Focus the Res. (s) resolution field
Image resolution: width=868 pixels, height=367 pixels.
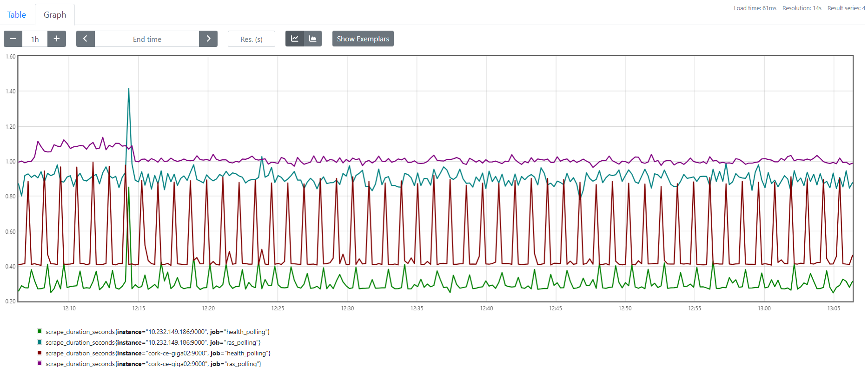click(x=252, y=39)
